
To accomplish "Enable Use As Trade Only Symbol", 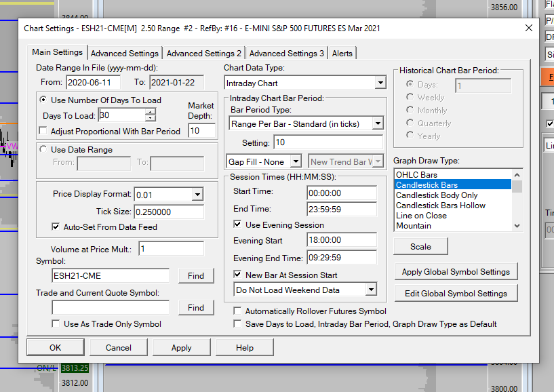I will pos(56,324).
